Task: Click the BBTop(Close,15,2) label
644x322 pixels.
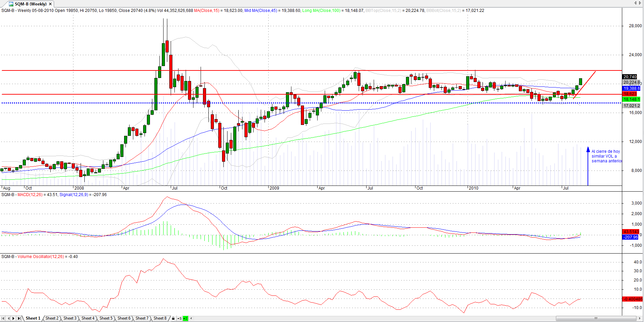Action: pyautogui.click(x=383, y=11)
